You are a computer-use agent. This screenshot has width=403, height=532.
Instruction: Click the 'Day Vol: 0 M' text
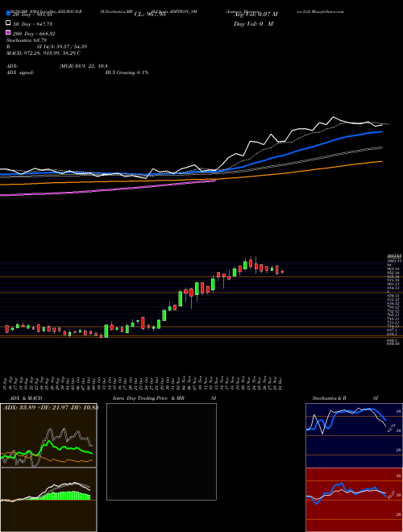coord(253,23)
